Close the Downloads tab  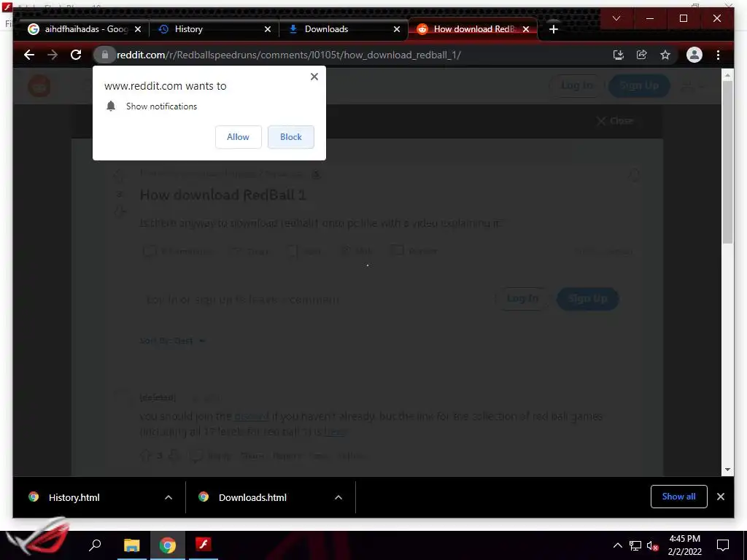click(x=397, y=29)
